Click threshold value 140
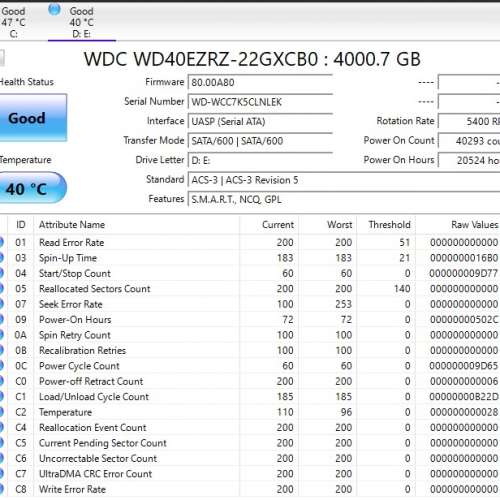 (402, 289)
